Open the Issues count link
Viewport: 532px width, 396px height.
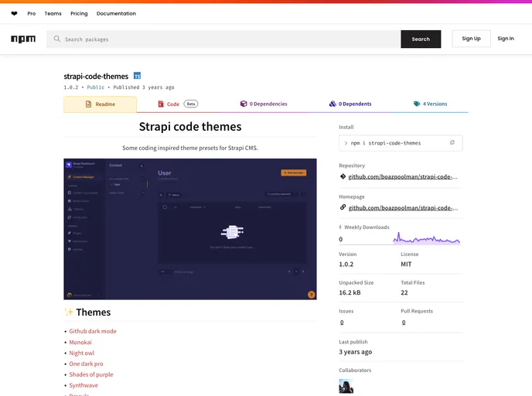[x=342, y=323]
